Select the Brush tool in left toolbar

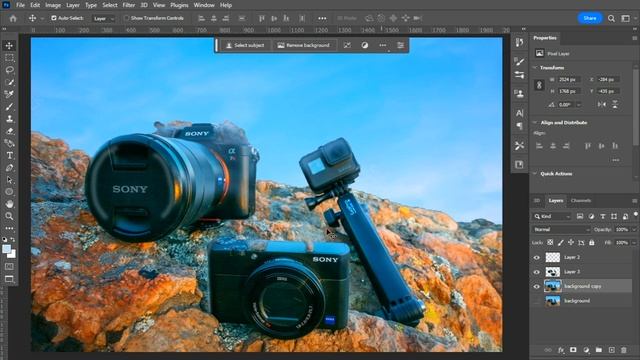[x=9, y=107]
